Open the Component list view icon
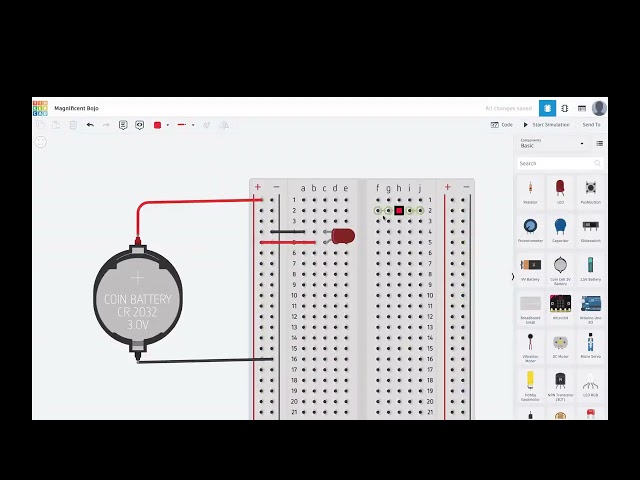Viewport: 640px width, 480px height. click(582, 108)
